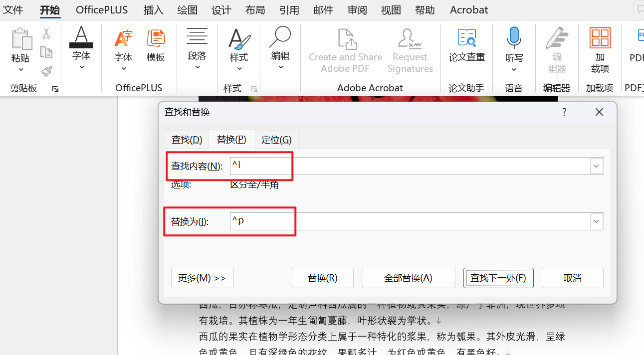This screenshot has width=644, height=355.
Task: Select the Format Painter brush icon
Action: point(46,71)
